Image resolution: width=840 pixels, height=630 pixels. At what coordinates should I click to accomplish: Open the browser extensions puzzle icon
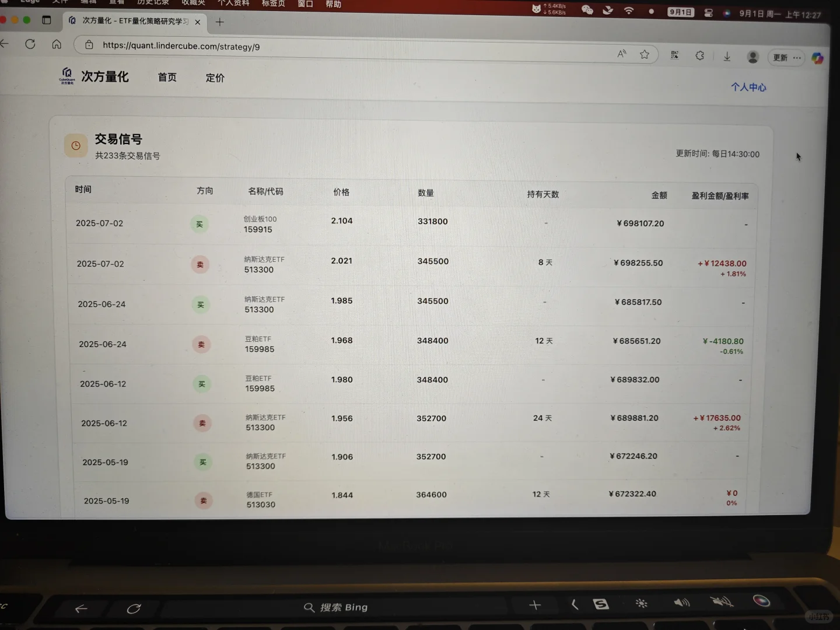[x=699, y=55]
